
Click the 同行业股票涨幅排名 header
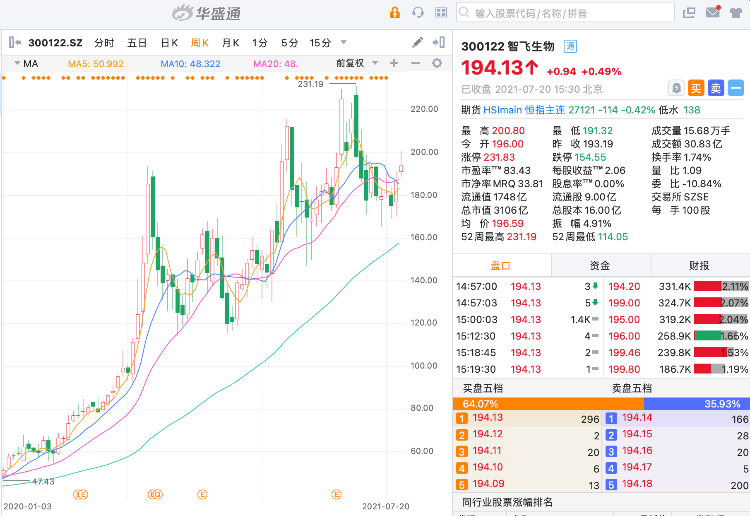tap(507, 502)
